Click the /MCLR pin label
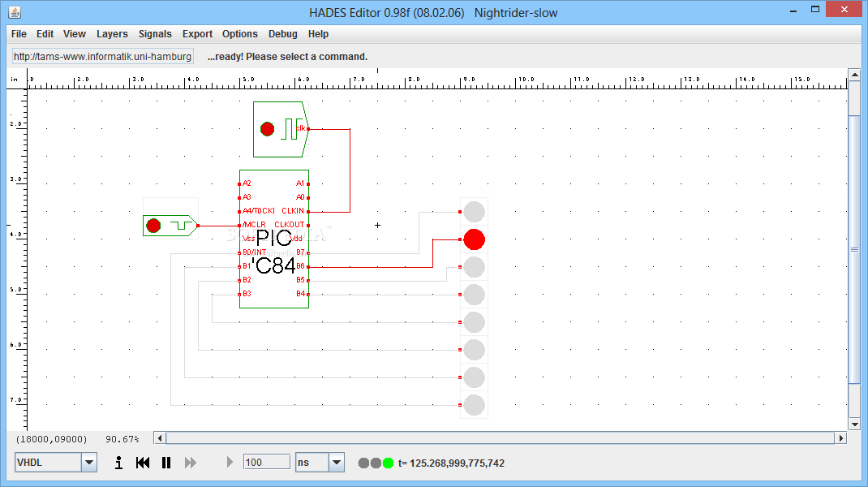868x487 pixels. click(254, 224)
